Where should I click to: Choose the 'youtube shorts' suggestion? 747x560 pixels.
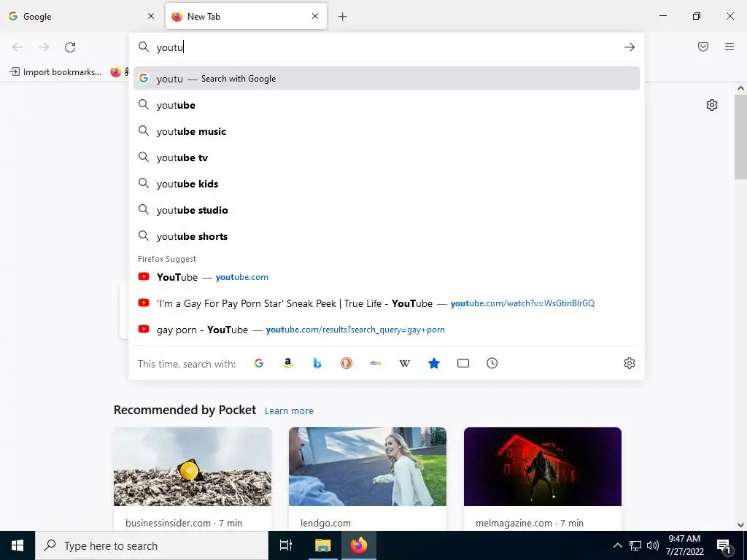point(387,236)
